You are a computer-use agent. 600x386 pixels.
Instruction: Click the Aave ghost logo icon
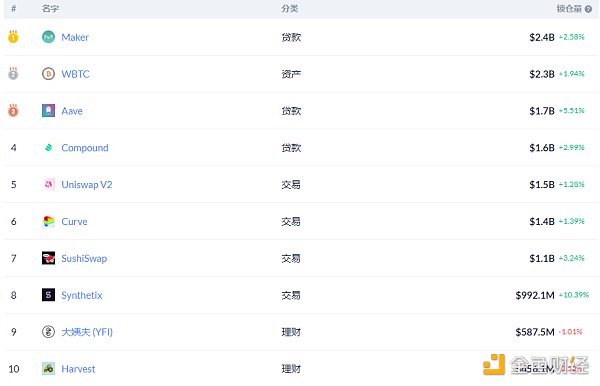point(48,111)
